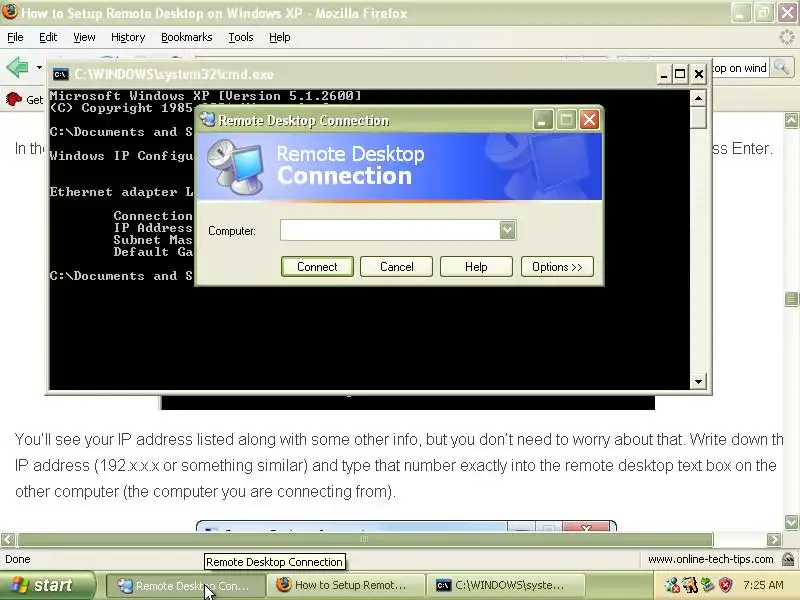Click the Firefox vertical scrollbar thumb
The height and width of the screenshot is (600, 800).
791,299
